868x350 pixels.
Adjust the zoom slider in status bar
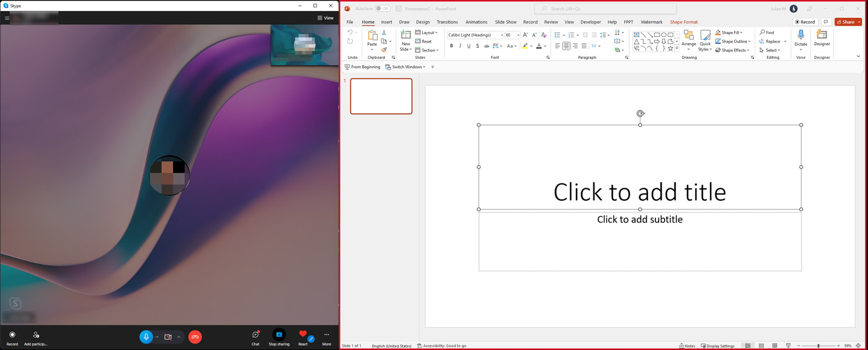pos(818,346)
